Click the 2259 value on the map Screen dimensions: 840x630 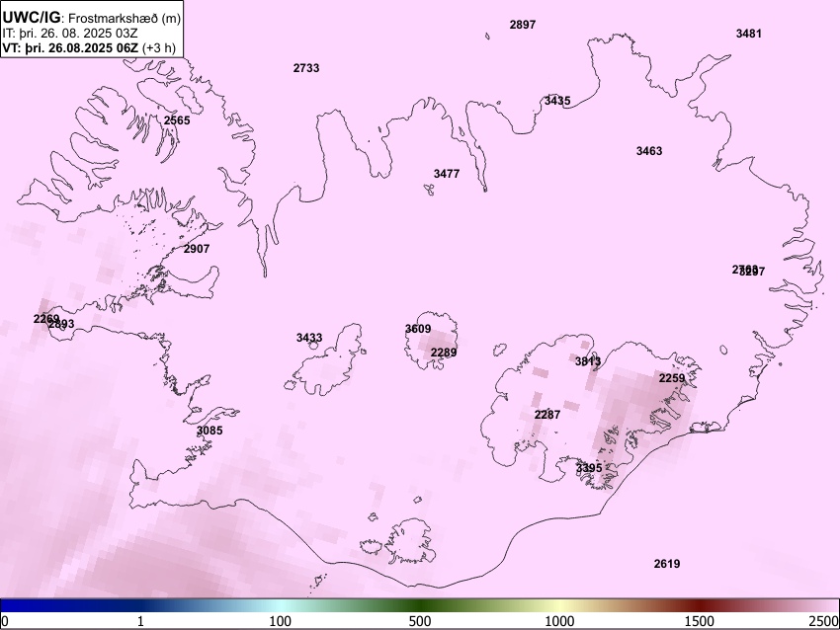click(x=672, y=378)
